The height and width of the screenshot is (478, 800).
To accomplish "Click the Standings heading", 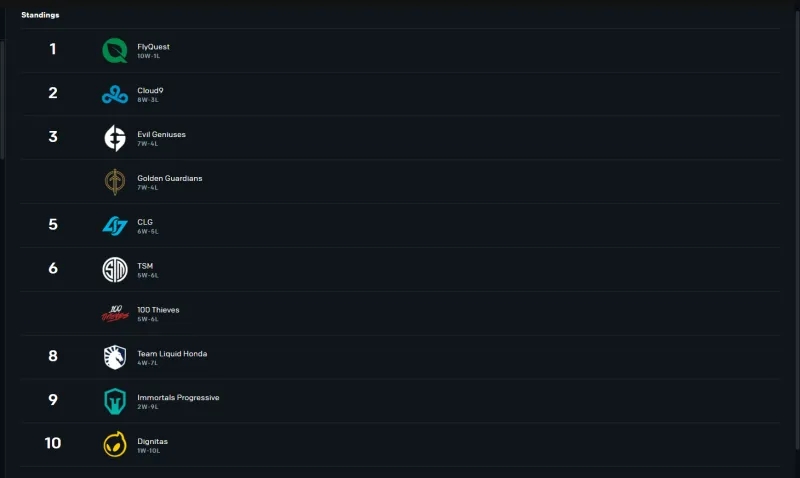I will point(40,15).
